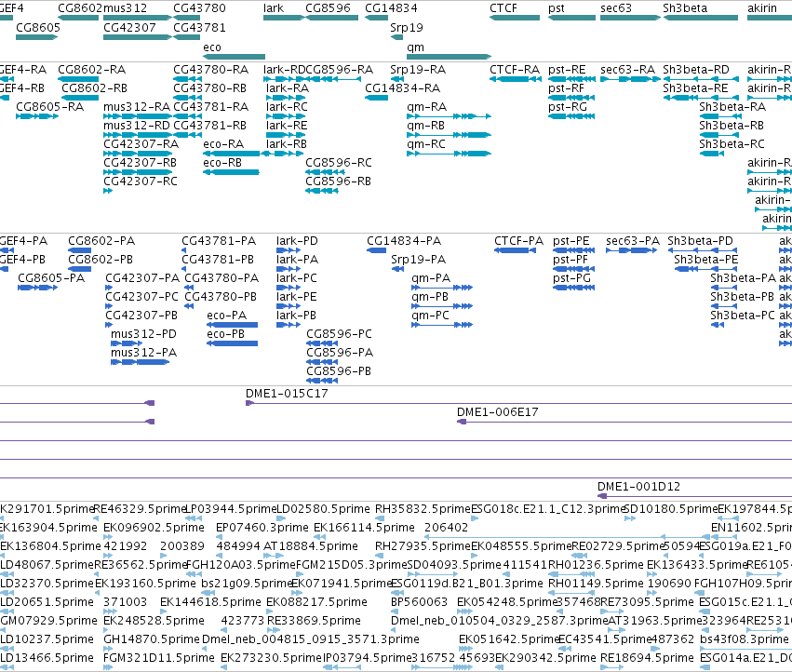Select transcript mus312-RD

tap(138, 135)
